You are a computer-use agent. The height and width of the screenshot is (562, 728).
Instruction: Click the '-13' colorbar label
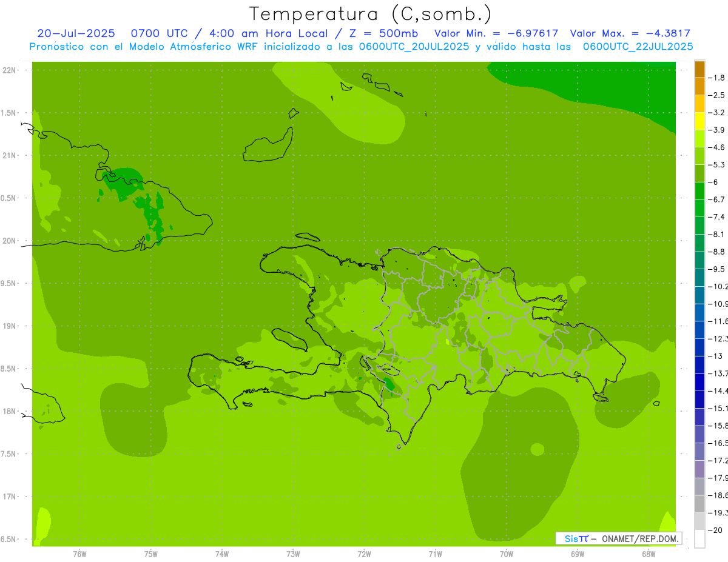pyautogui.click(x=716, y=356)
